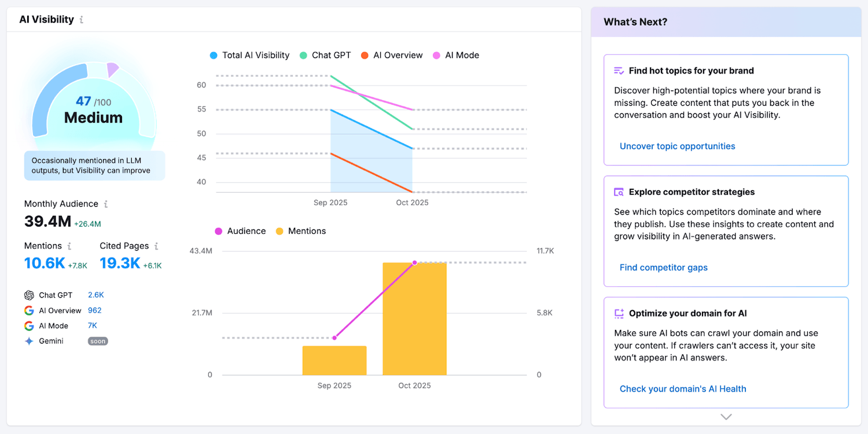Expand the What's Next panel via bottom chevron
The height and width of the screenshot is (434, 868).
tap(726, 416)
